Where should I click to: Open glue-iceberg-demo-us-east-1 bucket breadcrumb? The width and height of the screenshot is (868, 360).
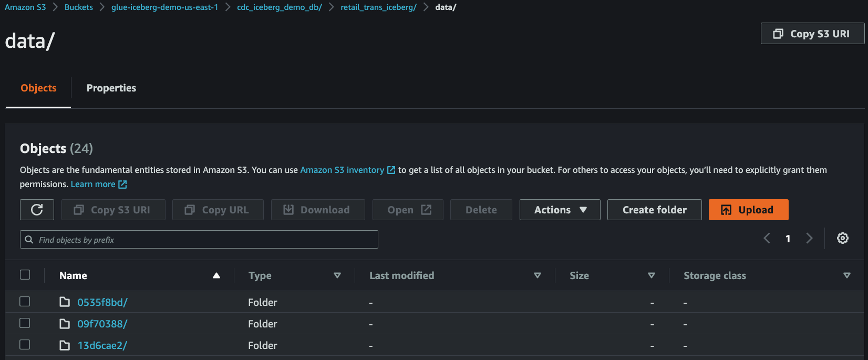(164, 7)
